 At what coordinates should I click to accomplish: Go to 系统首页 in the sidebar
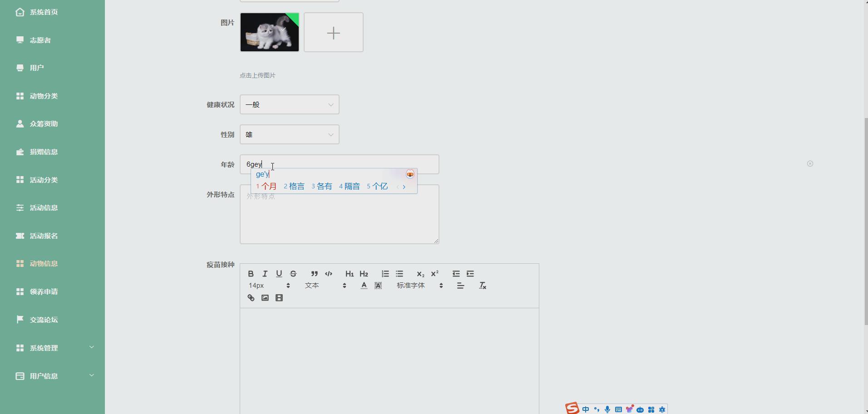point(52,12)
